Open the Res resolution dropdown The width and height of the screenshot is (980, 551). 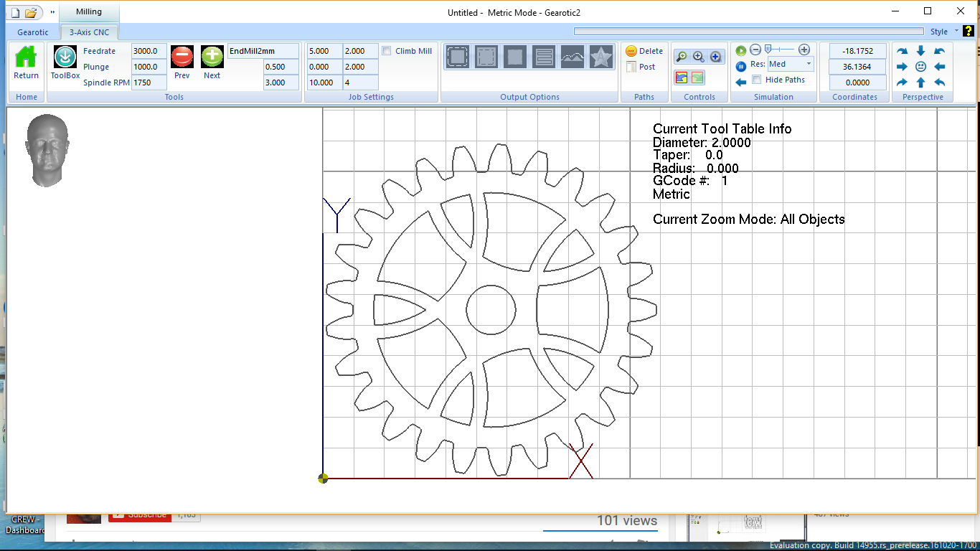(x=809, y=64)
